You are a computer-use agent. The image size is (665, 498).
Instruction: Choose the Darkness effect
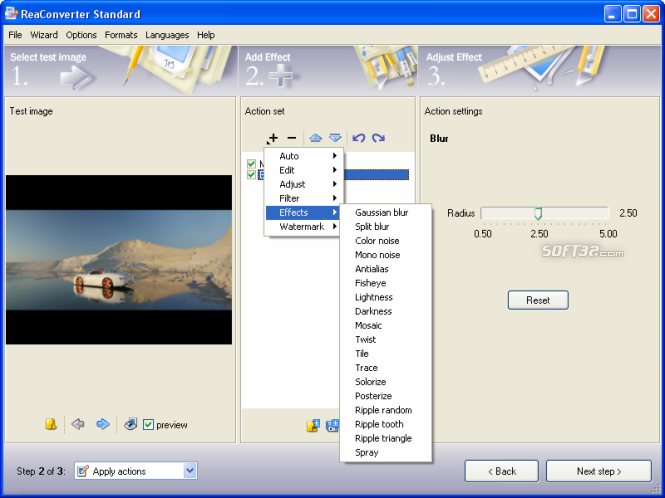(386, 311)
